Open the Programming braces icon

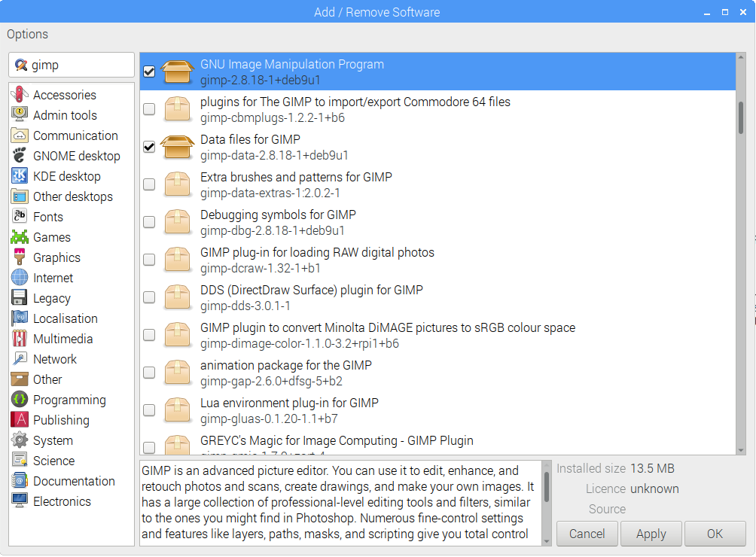click(20, 400)
